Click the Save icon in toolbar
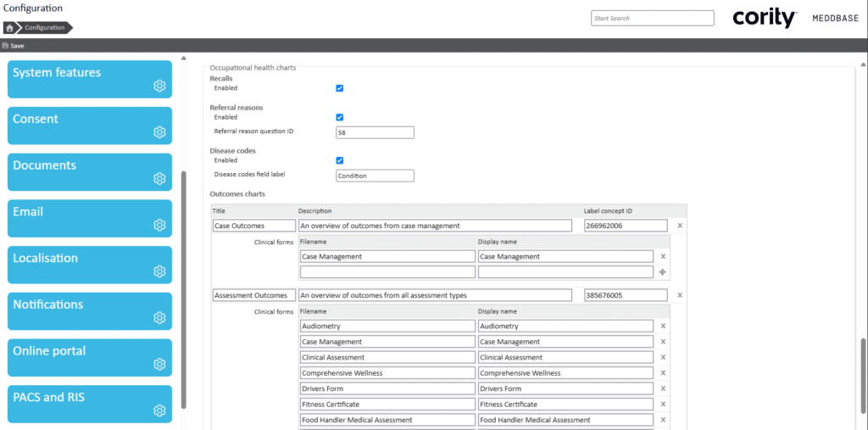 (5, 46)
